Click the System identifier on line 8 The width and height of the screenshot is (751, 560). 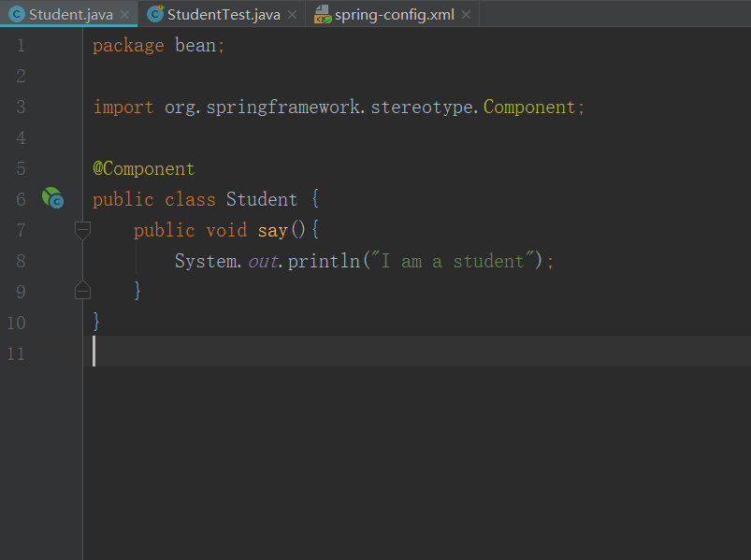point(206,262)
